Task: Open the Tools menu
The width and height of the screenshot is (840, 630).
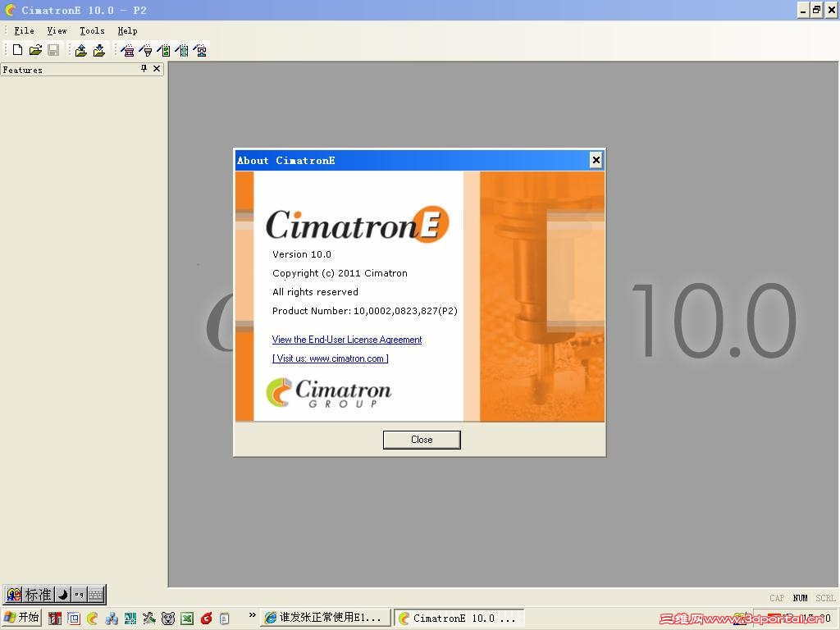Action: (92, 30)
